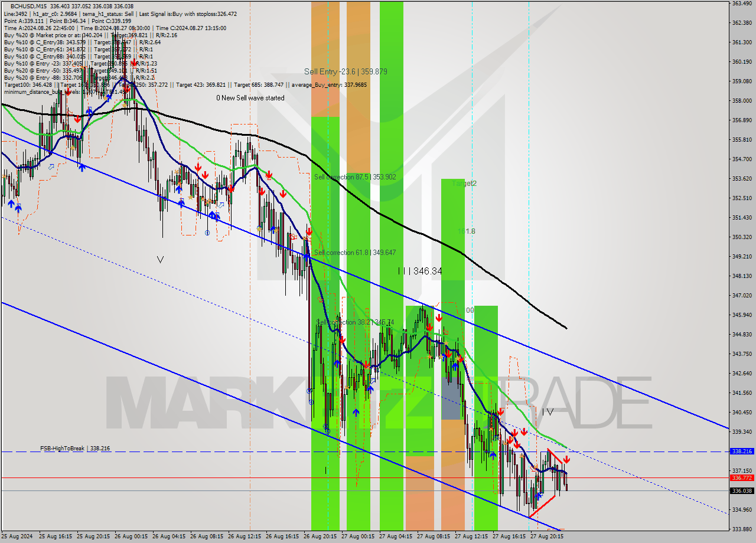
Task: Click 356.890 on the price axis
Action: coord(742,120)
